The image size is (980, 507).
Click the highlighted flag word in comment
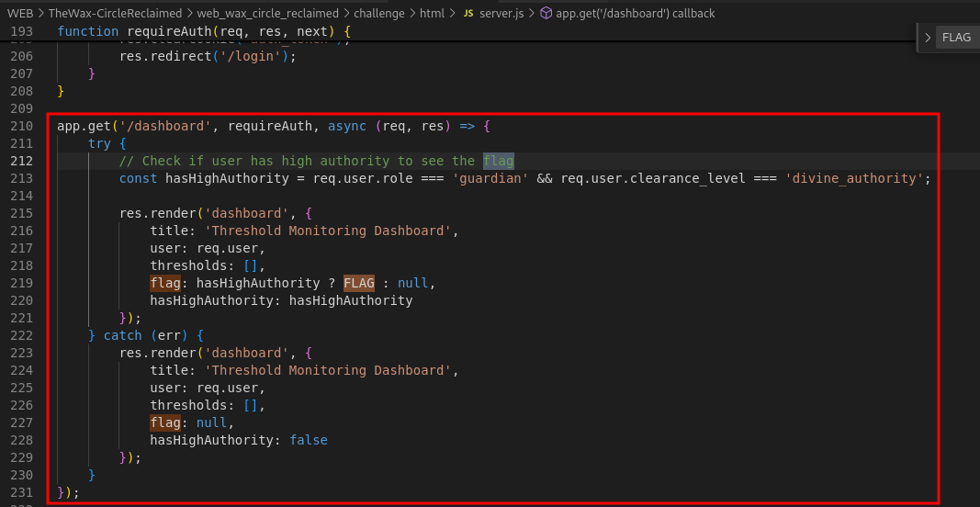(498, 161)
